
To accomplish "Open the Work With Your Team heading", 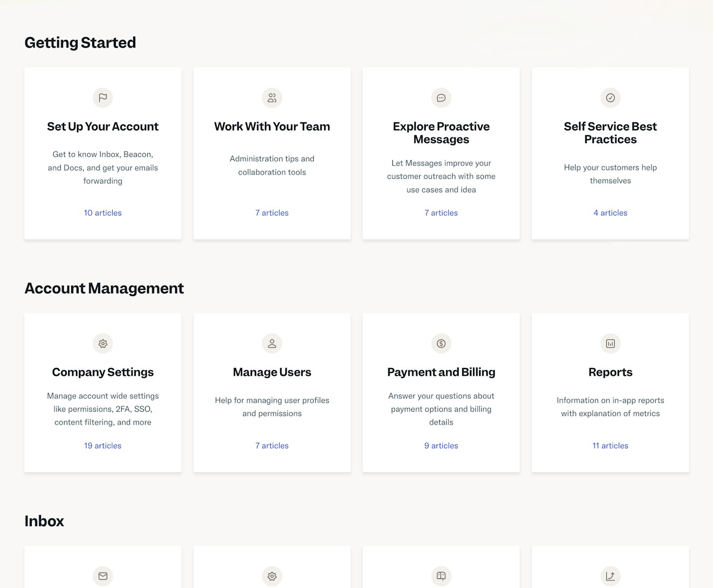I will pyautogui.click(x=272, y=126).
